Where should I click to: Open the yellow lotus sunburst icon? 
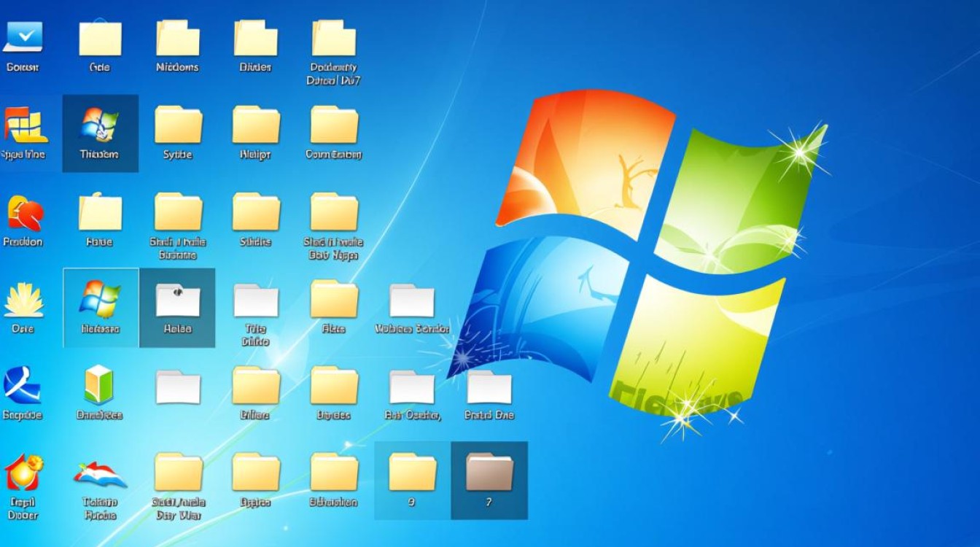(x=24, y=300)
